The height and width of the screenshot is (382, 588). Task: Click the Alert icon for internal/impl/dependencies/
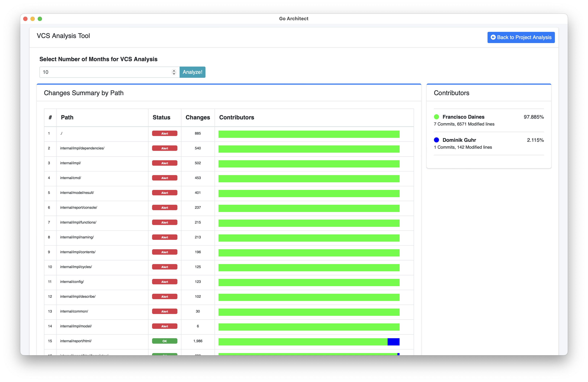165,148
